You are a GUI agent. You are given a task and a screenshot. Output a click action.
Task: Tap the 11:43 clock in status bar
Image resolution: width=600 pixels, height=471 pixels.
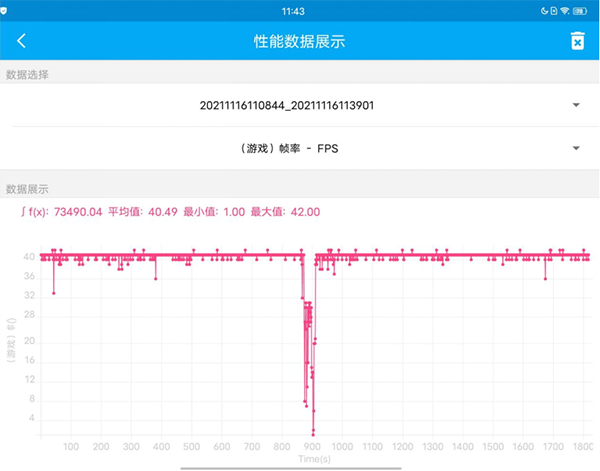pos(300,9)
